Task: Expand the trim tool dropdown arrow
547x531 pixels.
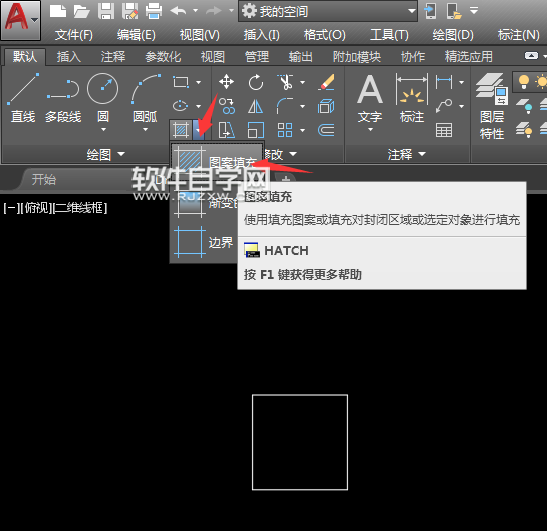Action: pyautogui.click(x=302, y=82)
